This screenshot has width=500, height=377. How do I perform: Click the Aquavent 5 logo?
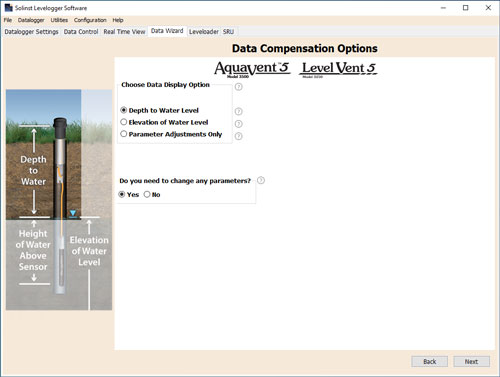252,69
